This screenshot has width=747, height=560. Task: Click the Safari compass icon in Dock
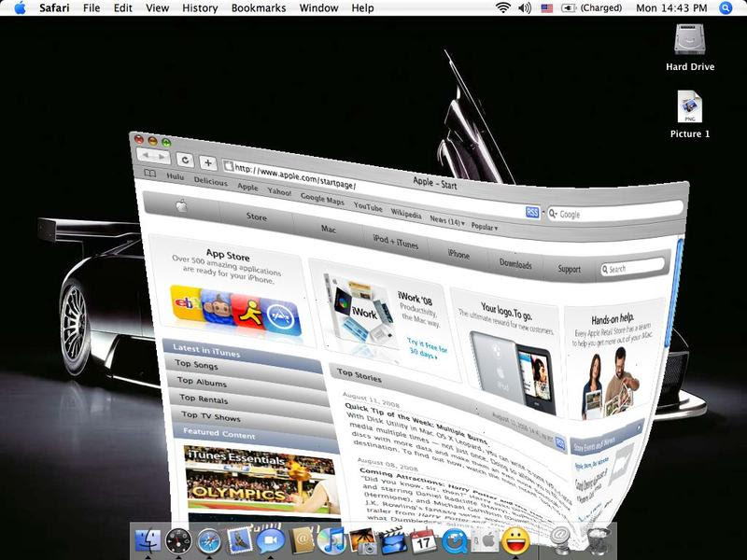[x=209, y=542]
